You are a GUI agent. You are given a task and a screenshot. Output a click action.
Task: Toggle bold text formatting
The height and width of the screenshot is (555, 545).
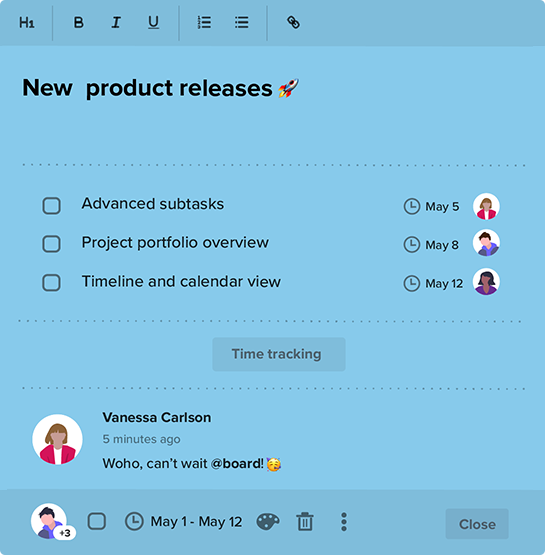click(79, 23)
